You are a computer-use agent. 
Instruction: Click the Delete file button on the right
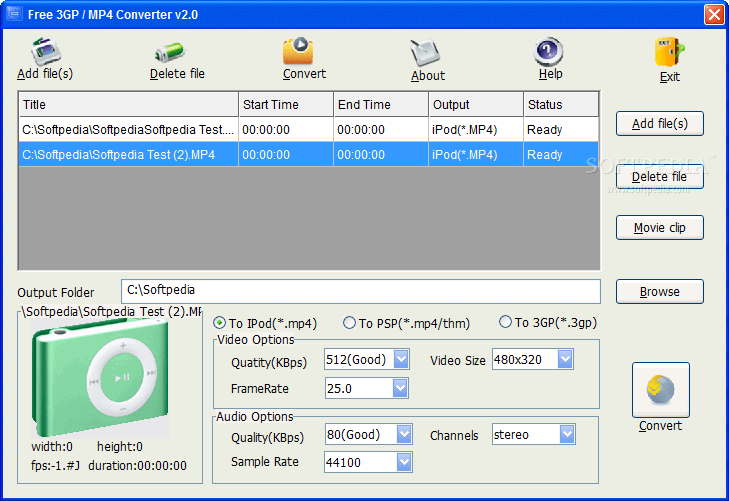pos(660,177)
